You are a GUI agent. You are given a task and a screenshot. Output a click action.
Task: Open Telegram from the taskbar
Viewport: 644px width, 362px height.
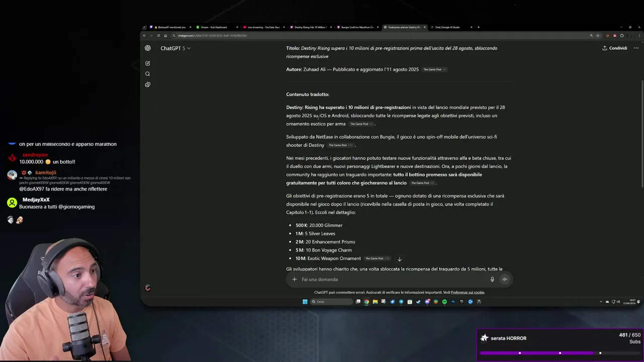[401, 302]
